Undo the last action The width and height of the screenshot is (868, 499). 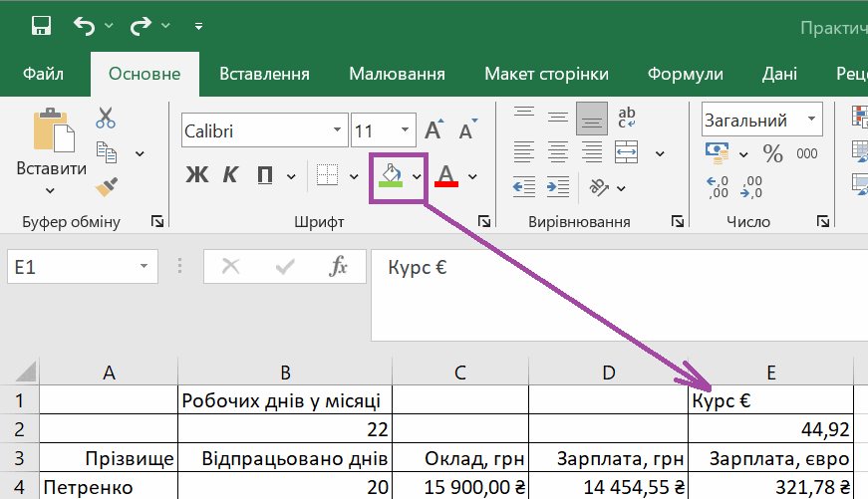[84, 26]
